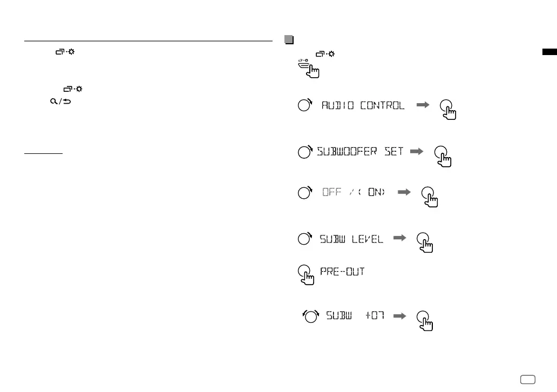Click the rotate-knob icon before AUDIO CONTROL
This screenshot has height=392, width=557.
click(x=305, y=105)
